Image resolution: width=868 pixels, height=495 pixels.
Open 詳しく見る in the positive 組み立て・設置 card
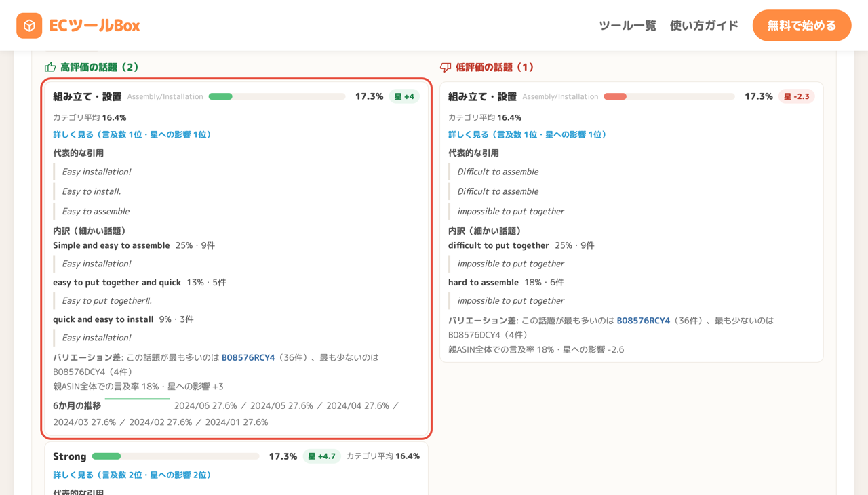132,134
